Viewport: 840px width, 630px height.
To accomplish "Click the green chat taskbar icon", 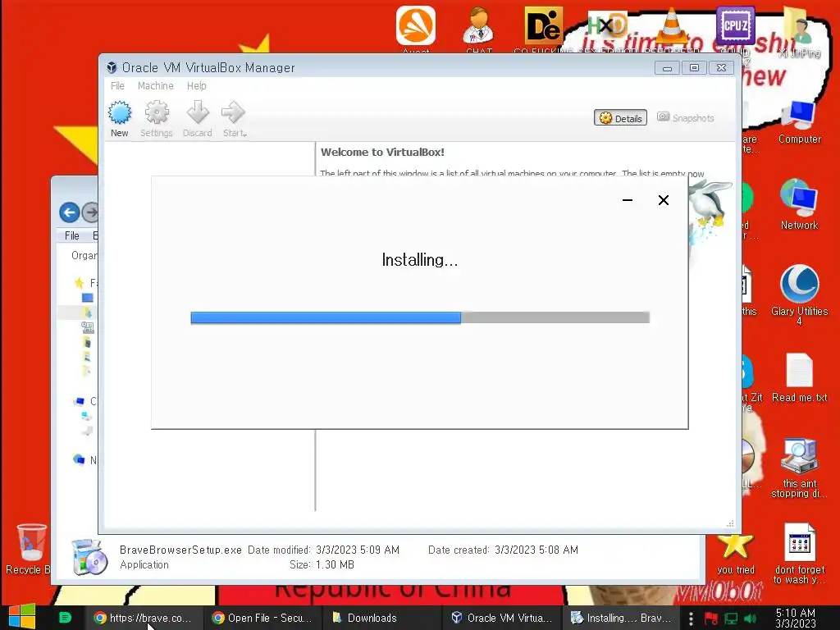I will click(x=64, y=618).
